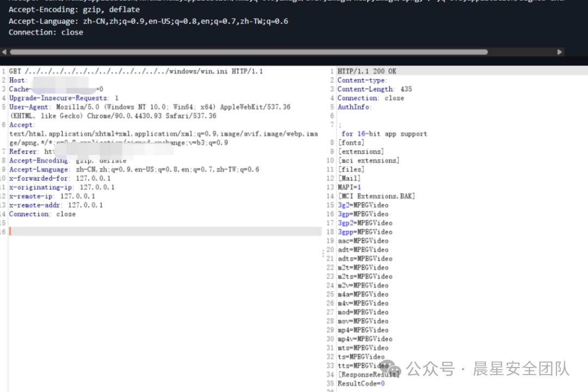The width and height of the screenshot is (588, 392).
Task: Click HTTP/1.1 200 OK response status line
Action: pos(367,71)
